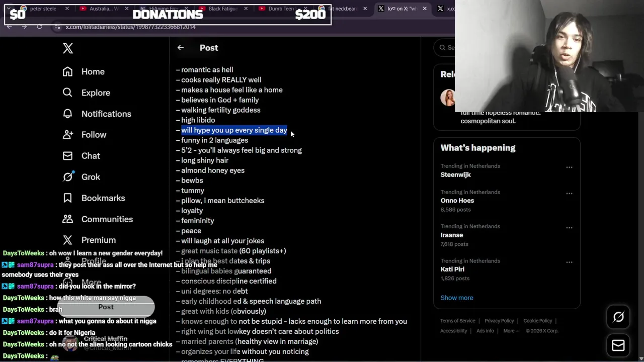Open Communities in the sidebar
This screenshot has height=362, width=644.
pyautogui.click(x=97, y=219)
